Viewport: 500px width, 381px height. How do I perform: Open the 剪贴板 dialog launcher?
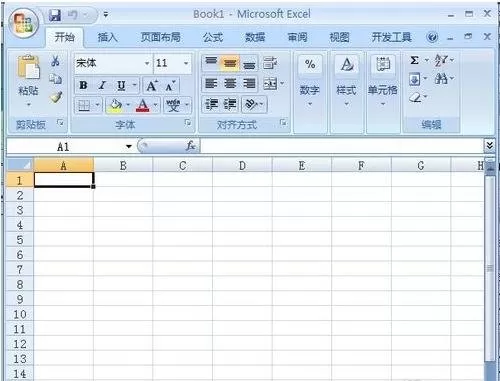pyautogui.click(x=60, y=123)
